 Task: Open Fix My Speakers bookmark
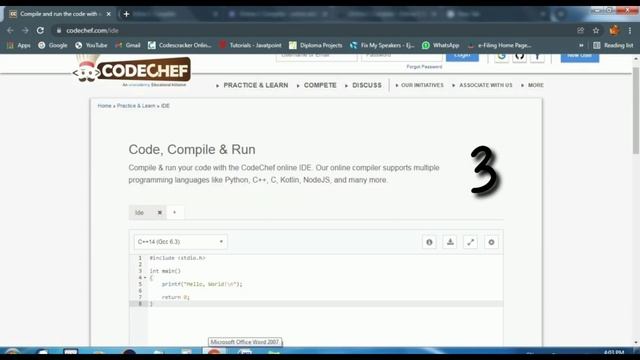click(382, 45)
